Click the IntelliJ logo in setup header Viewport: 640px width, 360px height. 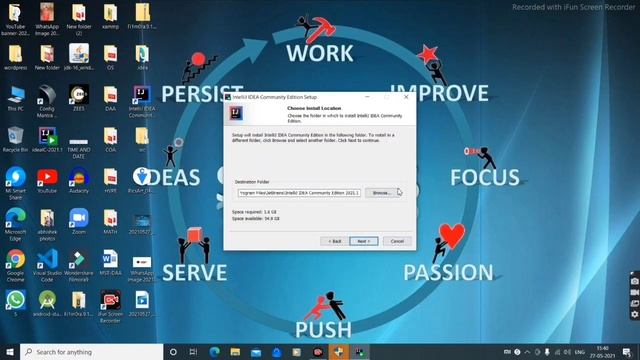click(236, 113)
